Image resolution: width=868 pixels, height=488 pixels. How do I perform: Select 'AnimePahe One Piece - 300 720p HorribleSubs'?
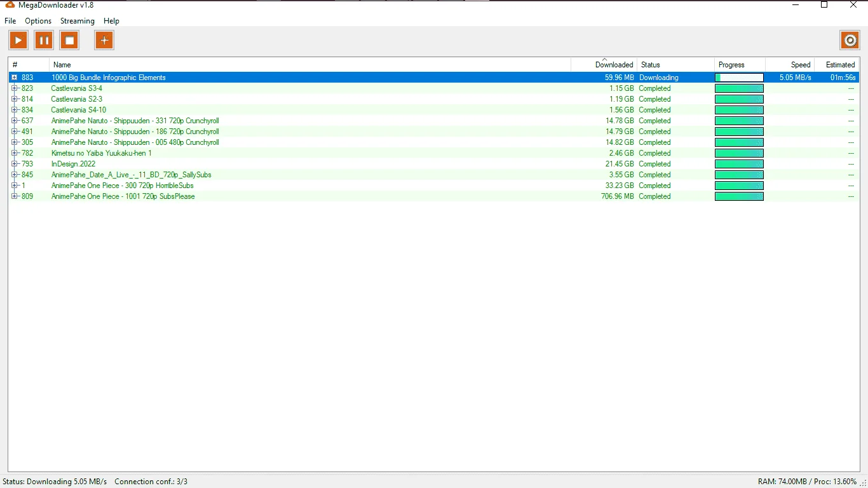point(123,186)
